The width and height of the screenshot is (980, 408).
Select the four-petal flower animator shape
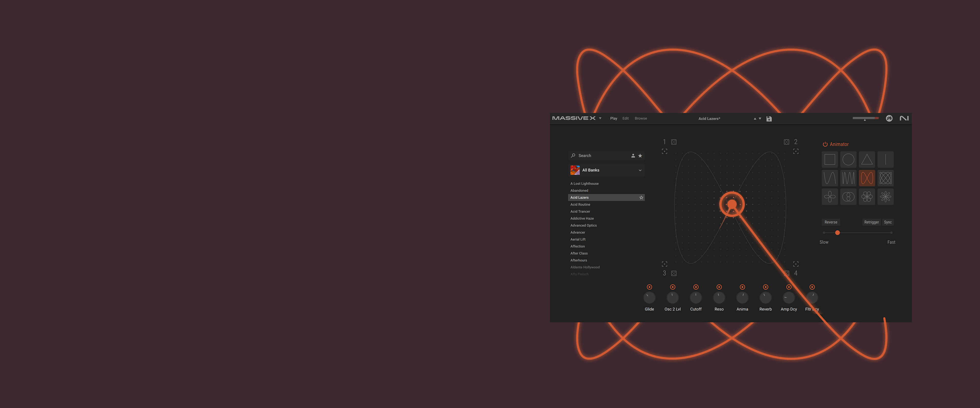point(829,197)
